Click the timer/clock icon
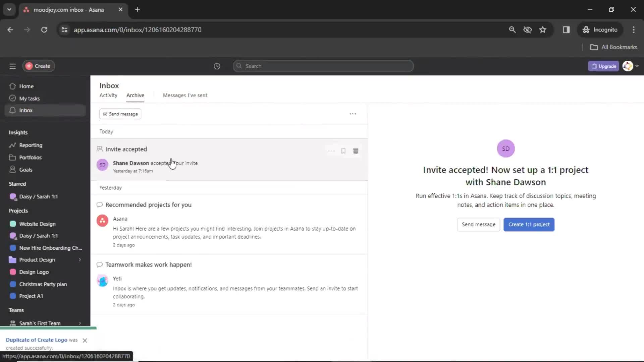This screenshot has height=362, width=644. [217, 66]
